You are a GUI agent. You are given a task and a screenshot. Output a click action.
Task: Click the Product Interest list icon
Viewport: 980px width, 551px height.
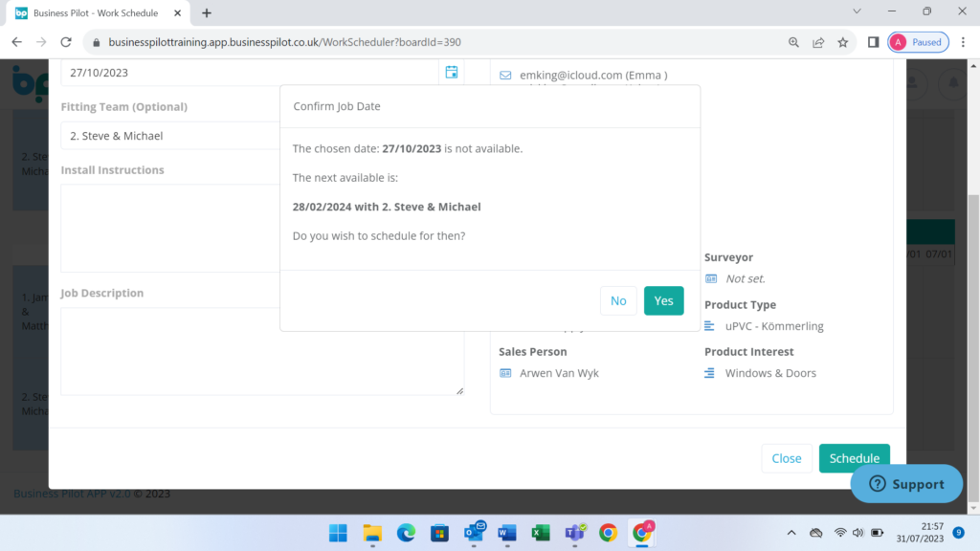[709, 373]
